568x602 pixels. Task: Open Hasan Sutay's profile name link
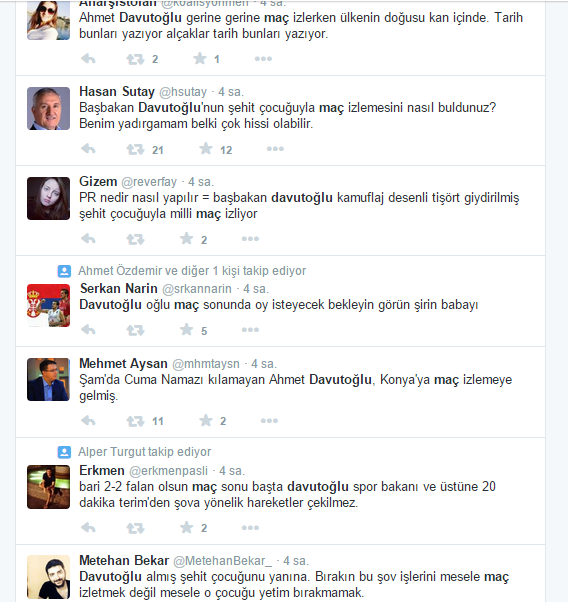(x=117, y=92)
